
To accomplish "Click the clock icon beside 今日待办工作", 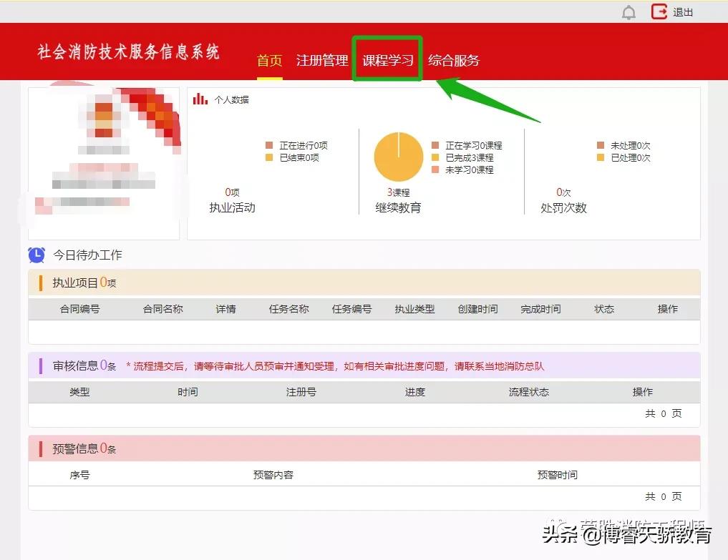I will 36,255.
